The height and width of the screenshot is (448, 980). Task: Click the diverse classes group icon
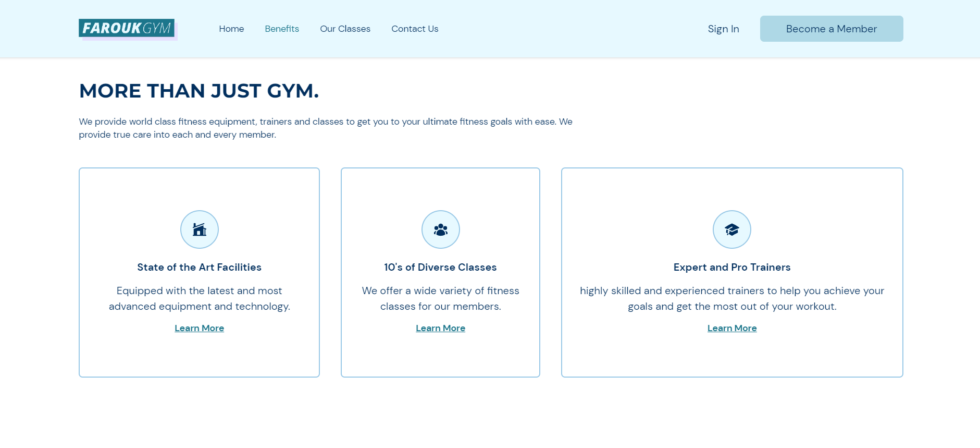click(441, 229)
